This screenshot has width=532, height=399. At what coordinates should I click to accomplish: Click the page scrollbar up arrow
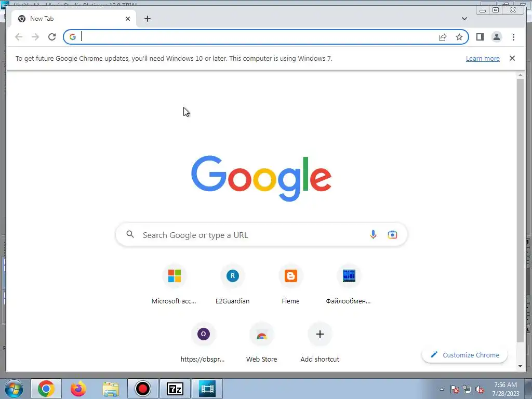(520, 75)
